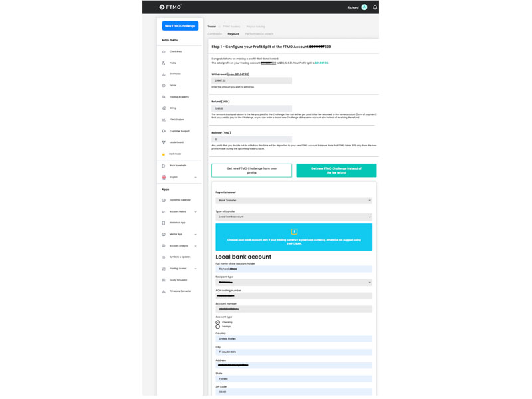Expand the English language selector chevron
The width and height of the screenshot is (532, 399).
tap(196, 177)
